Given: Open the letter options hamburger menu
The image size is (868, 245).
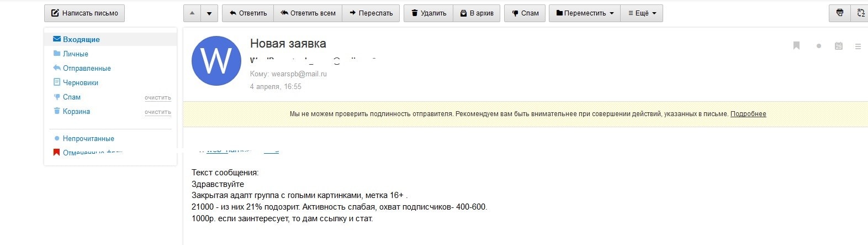Looking at the screenshot, I should [x=858, y=46].
